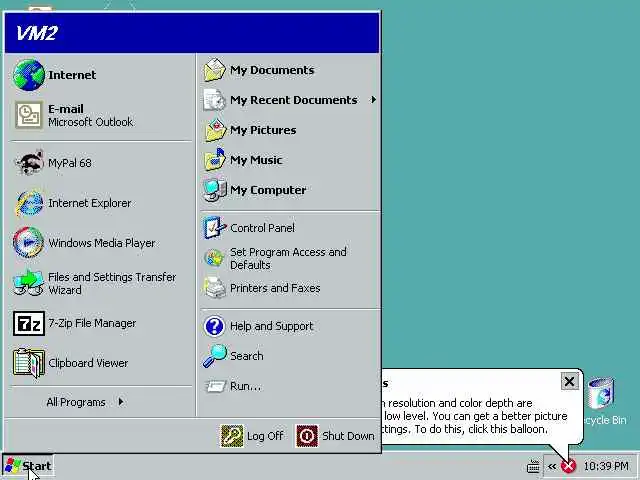Click the Search magnifier icon
This screenshot has height=480, width=640.
pyautogui.click(x=215, y=356)
